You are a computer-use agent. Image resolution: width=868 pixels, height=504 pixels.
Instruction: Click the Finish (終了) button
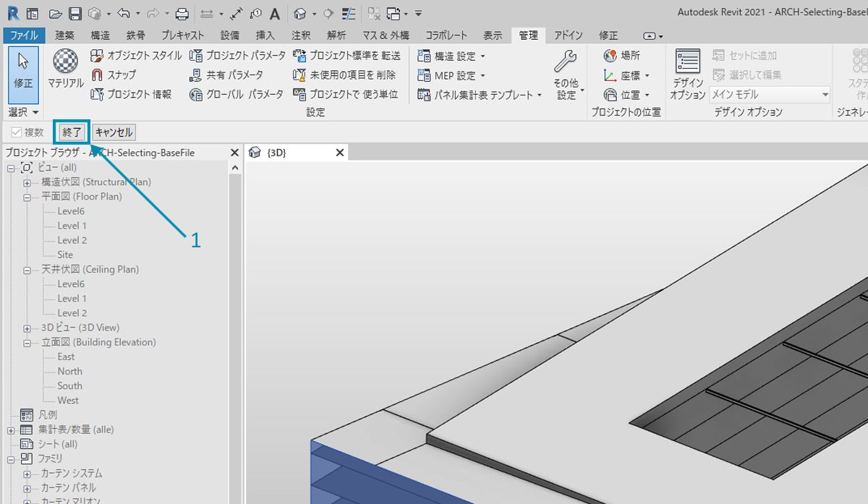(72, 132)
